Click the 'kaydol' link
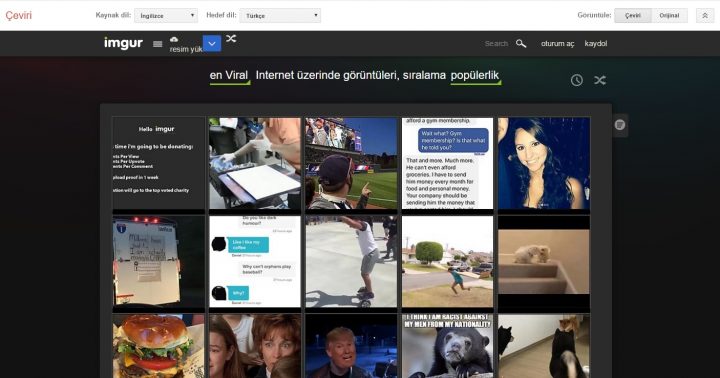 pos(596,44)
